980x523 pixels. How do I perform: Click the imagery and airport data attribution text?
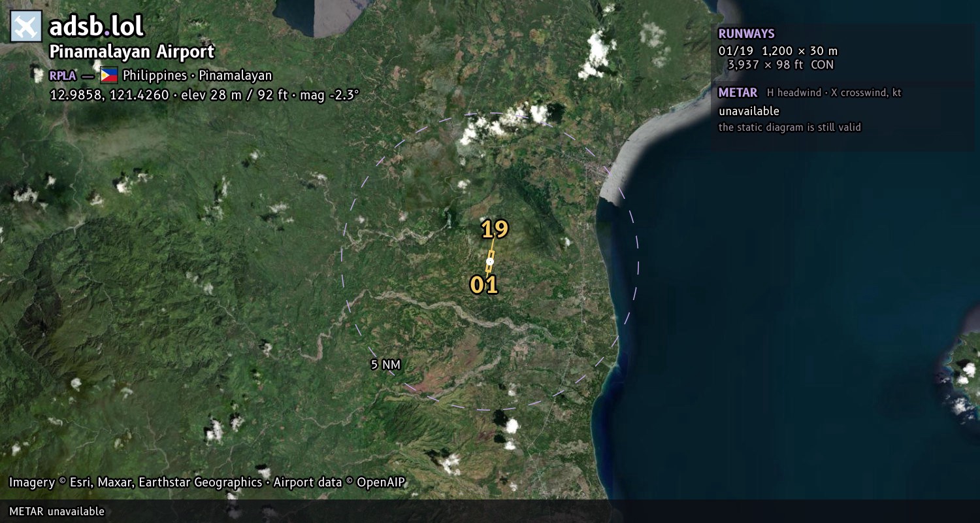[x=207, y=482]
